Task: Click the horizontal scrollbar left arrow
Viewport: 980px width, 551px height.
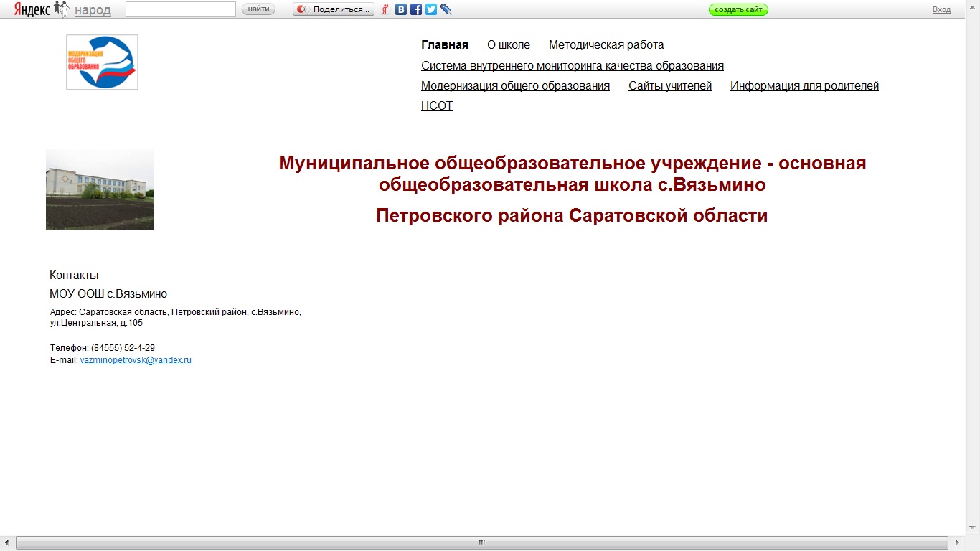Action: [8, 543]
